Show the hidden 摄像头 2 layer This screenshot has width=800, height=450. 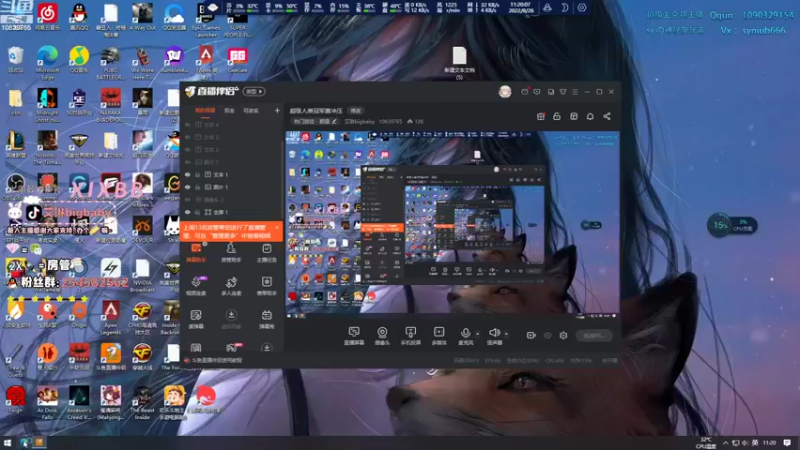(x=188, y=199)
